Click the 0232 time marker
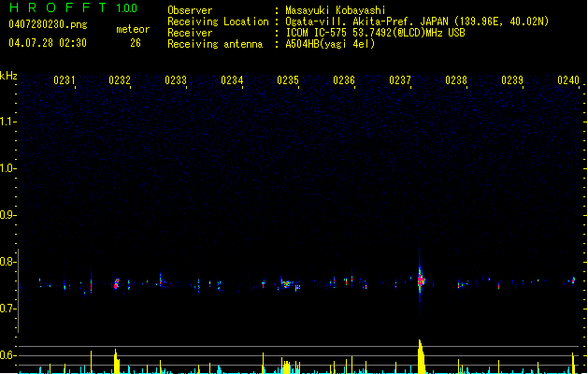Screen dimensions: 588x374 [120, 80]
